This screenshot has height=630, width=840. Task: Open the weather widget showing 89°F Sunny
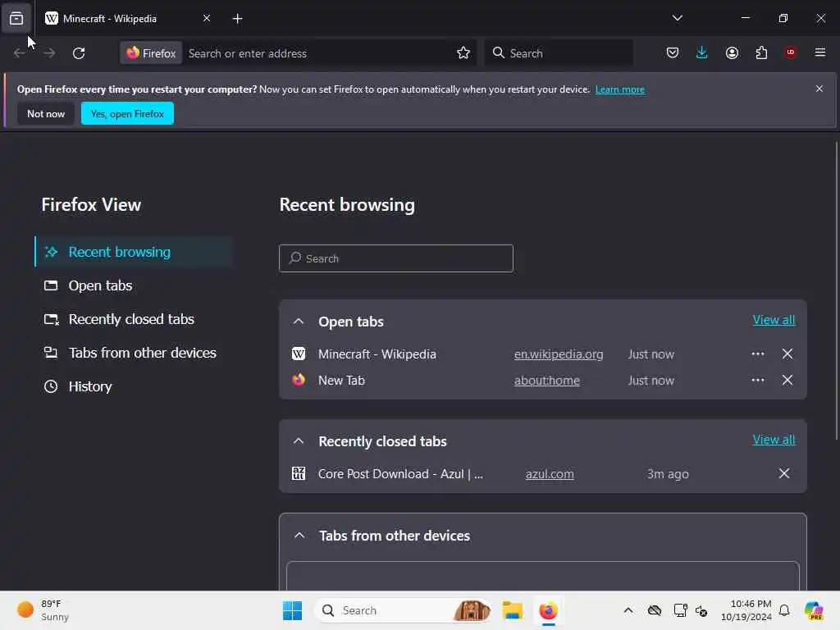(x=44, y=610)
